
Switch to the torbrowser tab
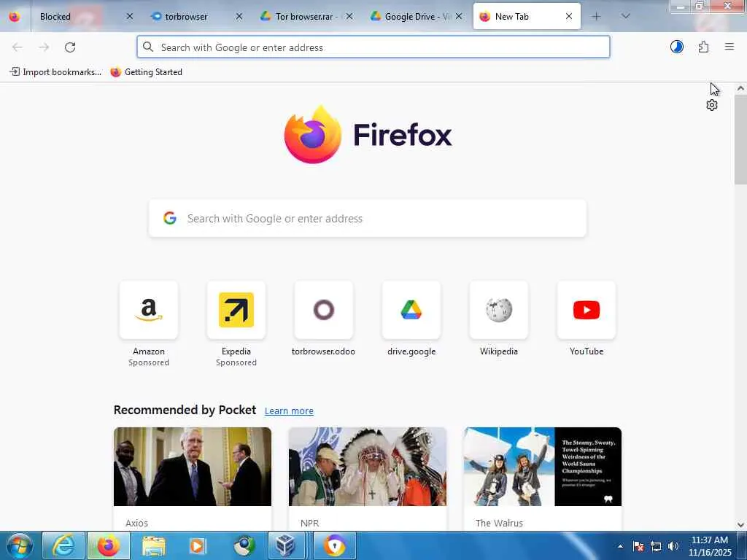(x=186, y=17)
